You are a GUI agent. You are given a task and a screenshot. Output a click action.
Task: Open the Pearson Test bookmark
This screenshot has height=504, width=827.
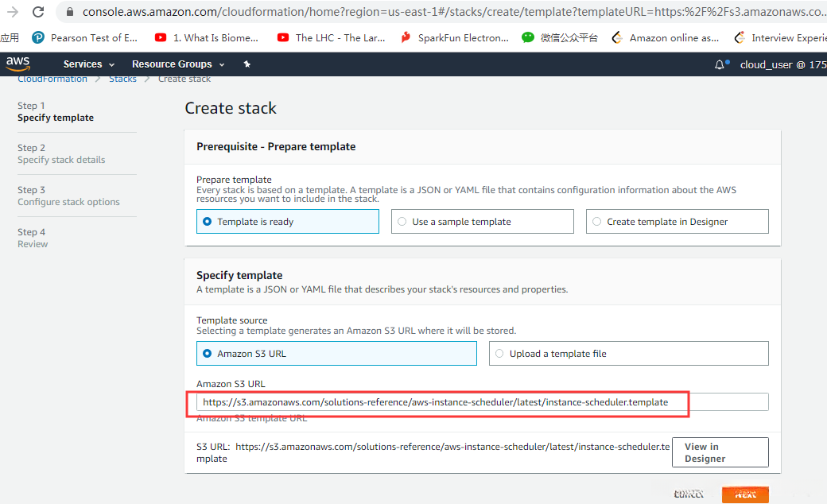tap(85, 37)
